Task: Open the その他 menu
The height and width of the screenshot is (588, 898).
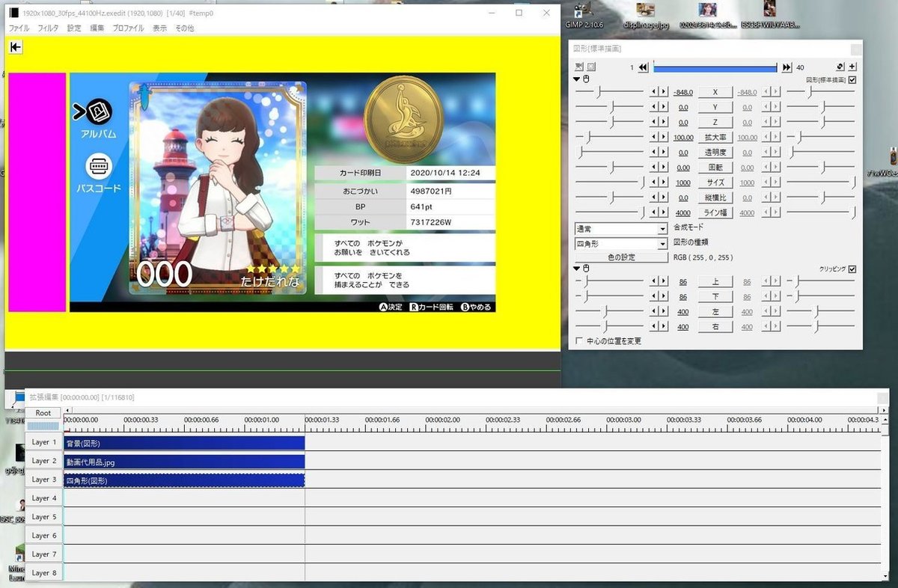Action: [184, 28]
